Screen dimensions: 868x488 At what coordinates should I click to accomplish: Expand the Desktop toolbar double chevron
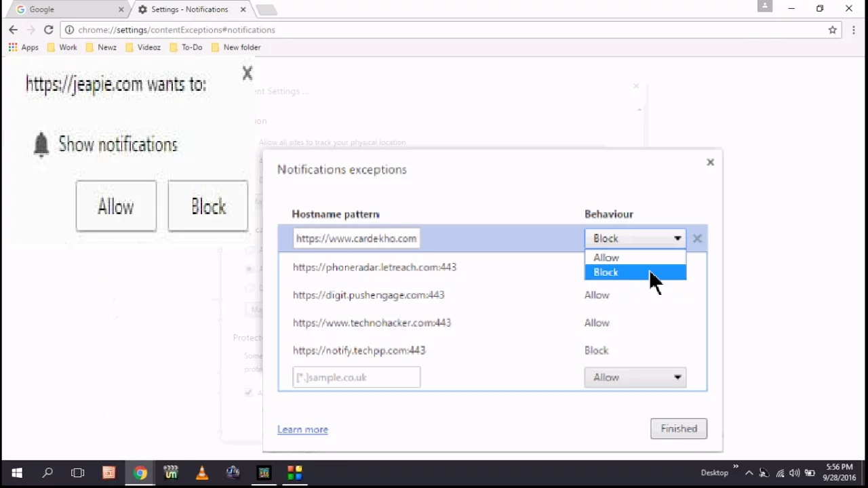[x=735, y=468]
